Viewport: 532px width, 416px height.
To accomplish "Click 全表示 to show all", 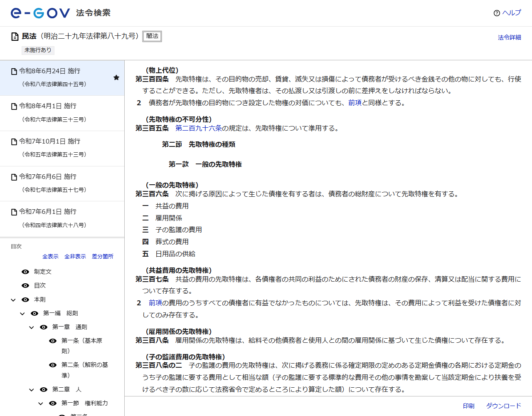I will [x=50, y=257].
